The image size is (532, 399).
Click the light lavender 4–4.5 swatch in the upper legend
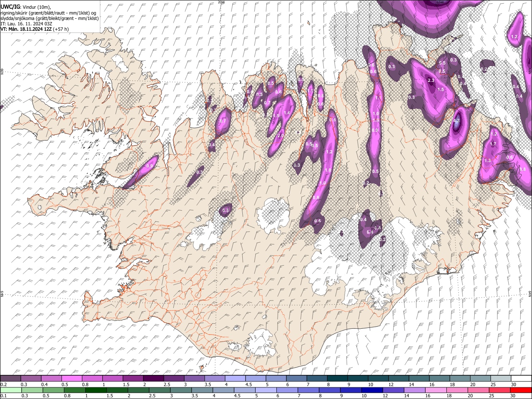[x=235, y=379]
